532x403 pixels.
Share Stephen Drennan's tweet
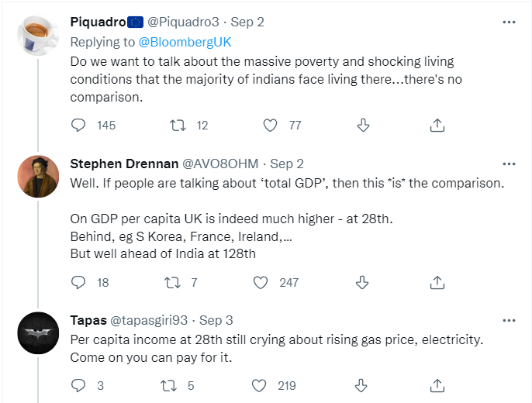point(437,282)
